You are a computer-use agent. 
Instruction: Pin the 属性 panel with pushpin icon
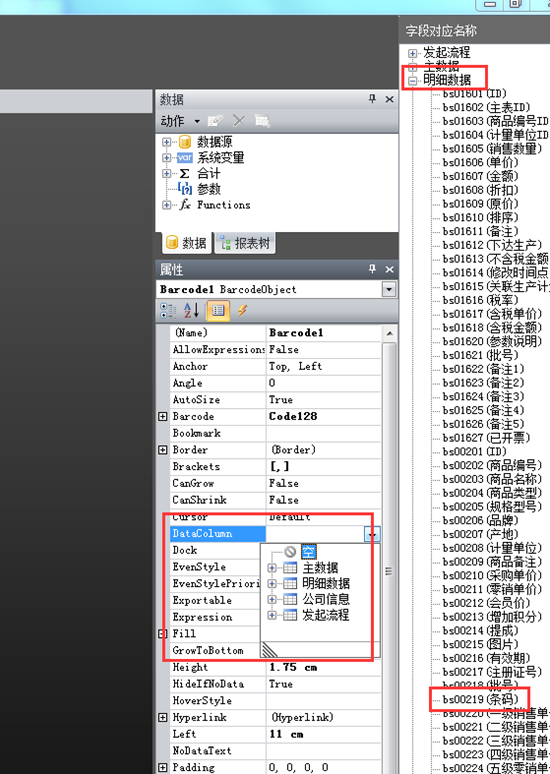[373, 269]
